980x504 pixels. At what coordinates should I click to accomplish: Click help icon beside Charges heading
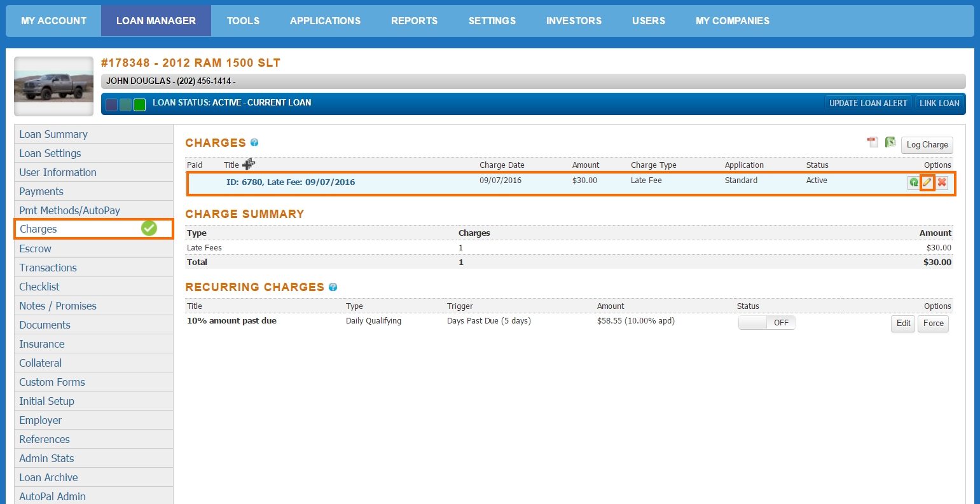click(x=254, y=143)
